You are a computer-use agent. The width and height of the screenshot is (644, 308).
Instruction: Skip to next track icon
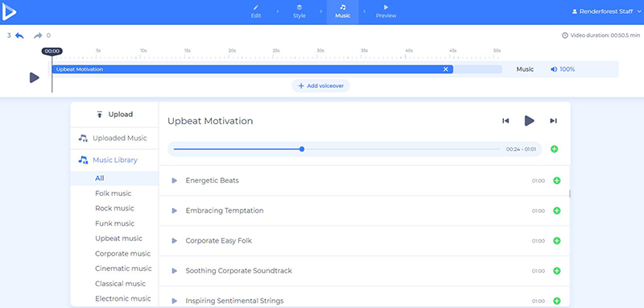click(x=553, y=121)
